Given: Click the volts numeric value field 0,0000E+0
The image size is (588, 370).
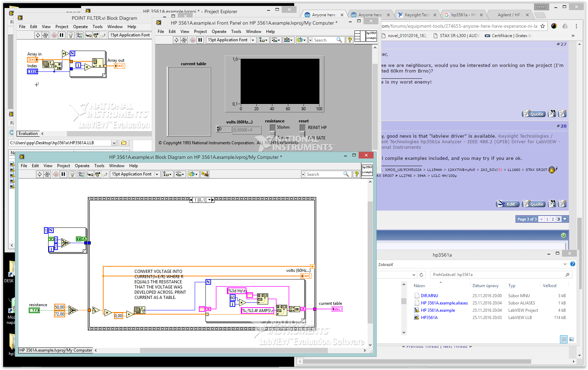Looking at the screenshot, I should (247, 130).
